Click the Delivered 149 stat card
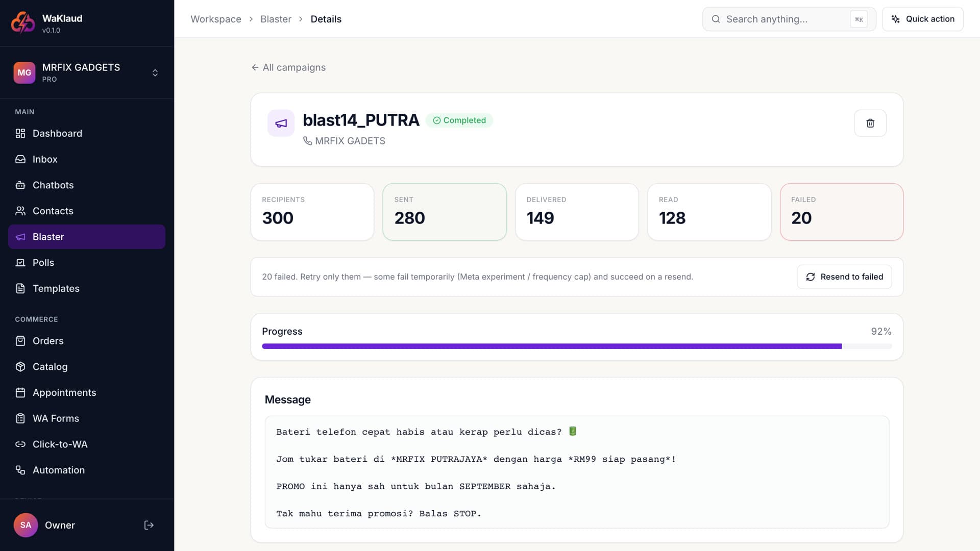This screenshot has width=980, height=551. pyautogui.click(x=577, y=212)
